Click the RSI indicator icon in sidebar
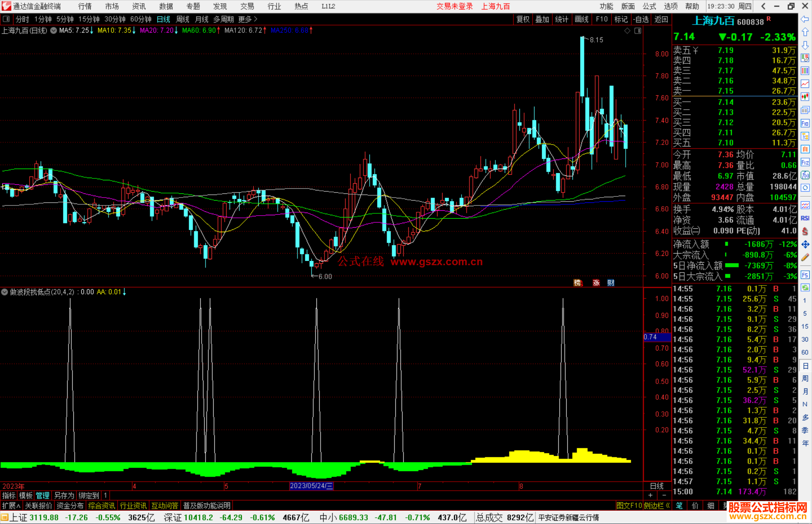 [805, 218]
